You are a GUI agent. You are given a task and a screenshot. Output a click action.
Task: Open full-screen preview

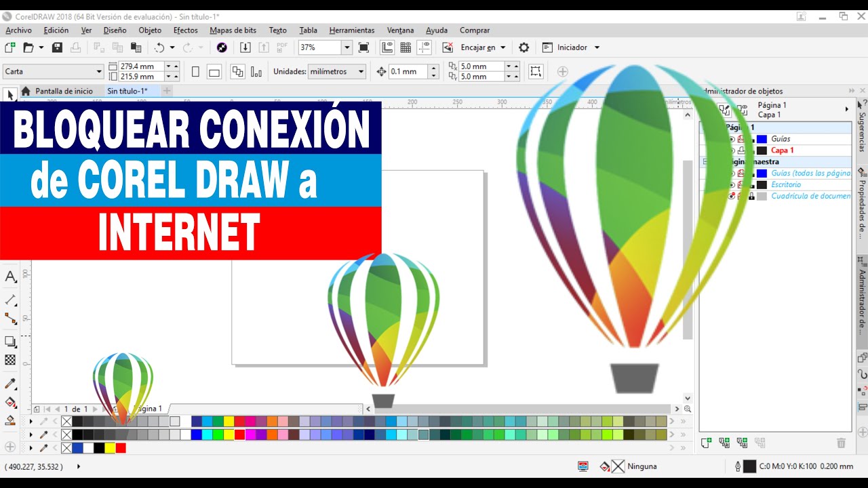pos(363,47)
